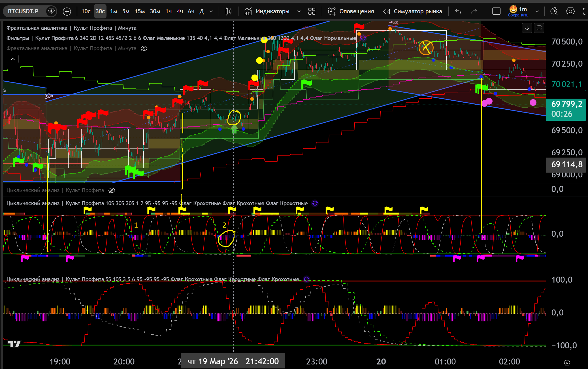Toggle auto-fit chart scale button

pos(539,28)
